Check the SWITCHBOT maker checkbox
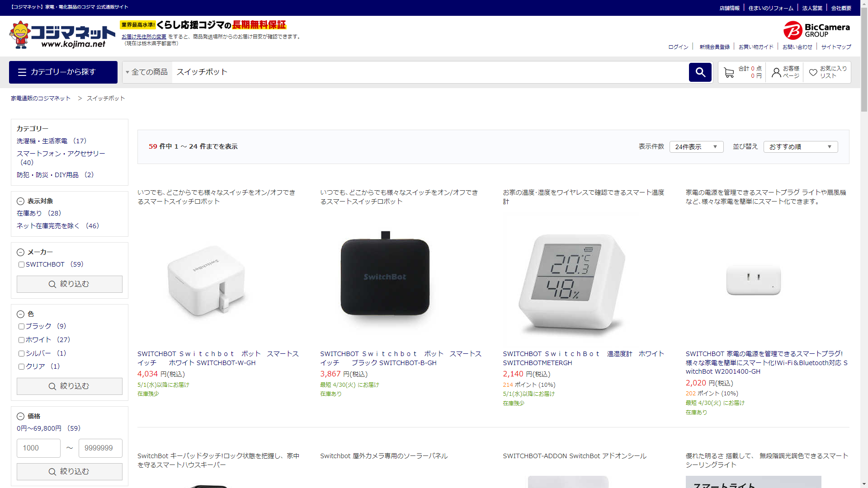The width and height of the screenshot is (868, 488). coord(21,265)
